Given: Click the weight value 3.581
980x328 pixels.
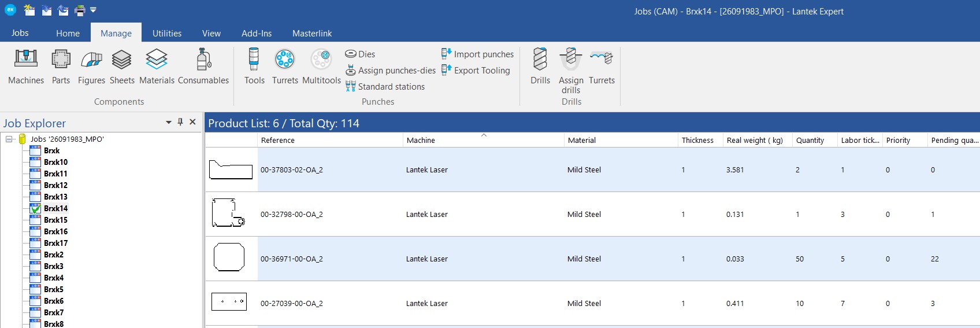Looking at the screenshot, I should [735, 169].
